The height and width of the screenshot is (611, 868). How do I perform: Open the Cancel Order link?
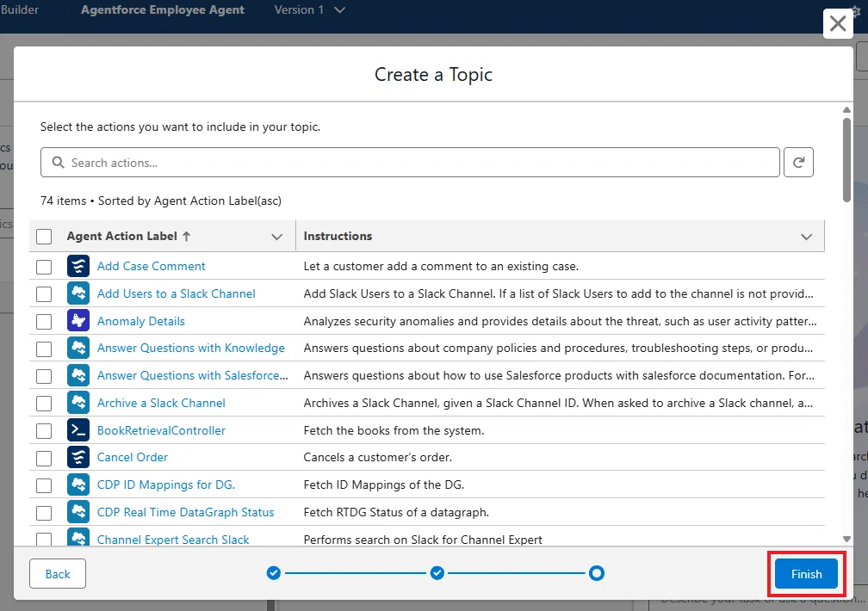tap(133, 457)
